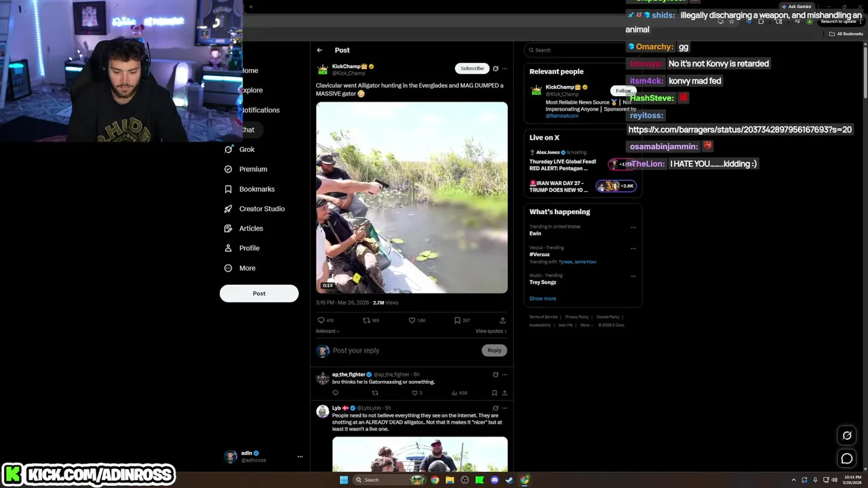Expand the Relevant replies sort dropdown

click(328, 331)
